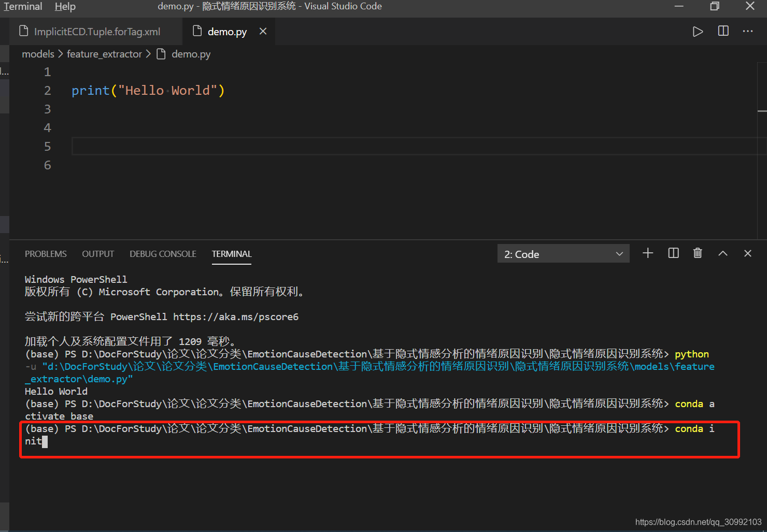Click the 'Windows PowerShell' header text

point(76,279)
